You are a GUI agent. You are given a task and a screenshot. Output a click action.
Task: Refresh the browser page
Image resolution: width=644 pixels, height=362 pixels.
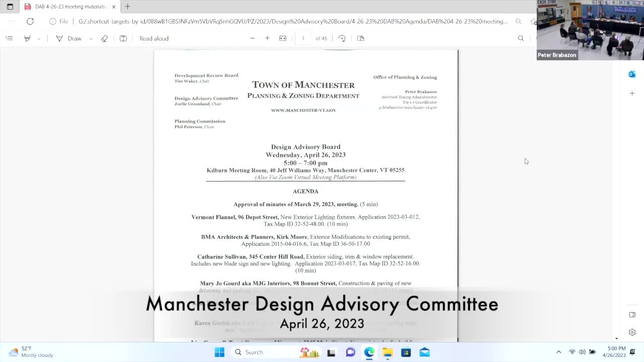pos(30,21)
